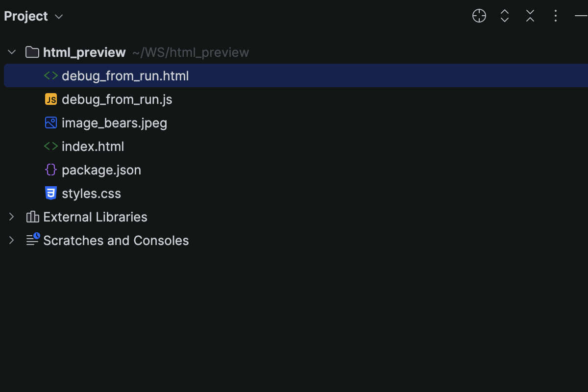Click the Expand All icon in toolbar
This screenshot has width=588, height=392.
coord(504,16)
